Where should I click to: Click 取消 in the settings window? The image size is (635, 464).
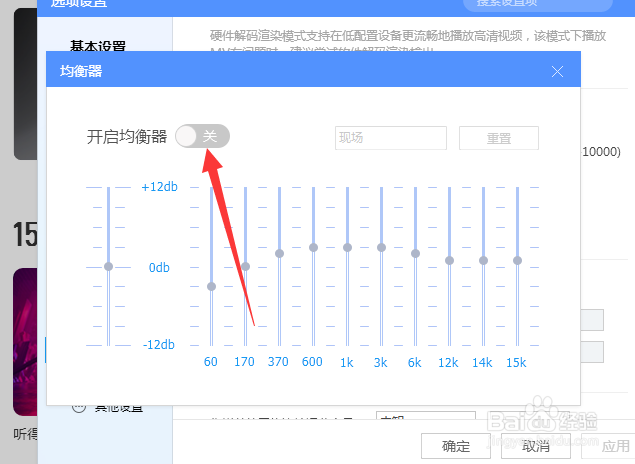pos(536,446)
